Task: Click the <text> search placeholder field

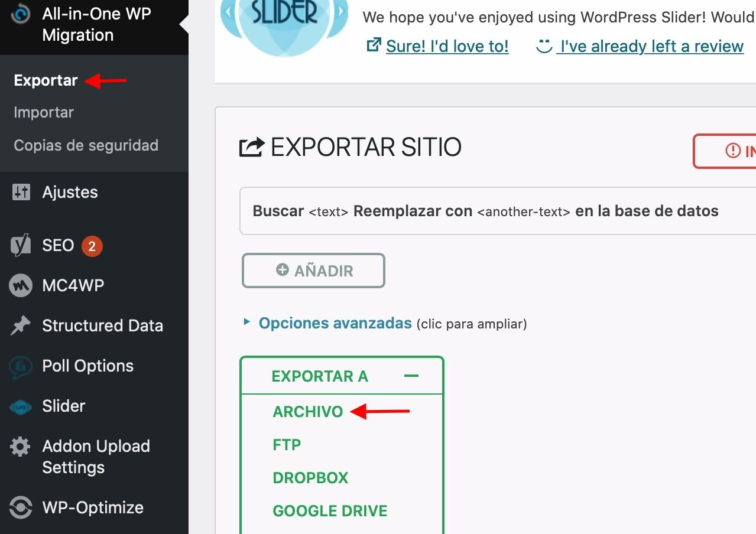Action: tap(329, 212)
